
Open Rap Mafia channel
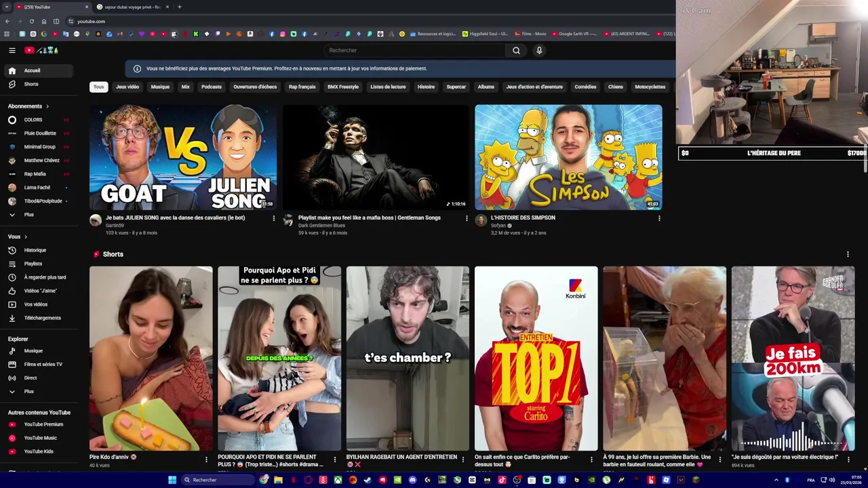click(x=39, y=174)
